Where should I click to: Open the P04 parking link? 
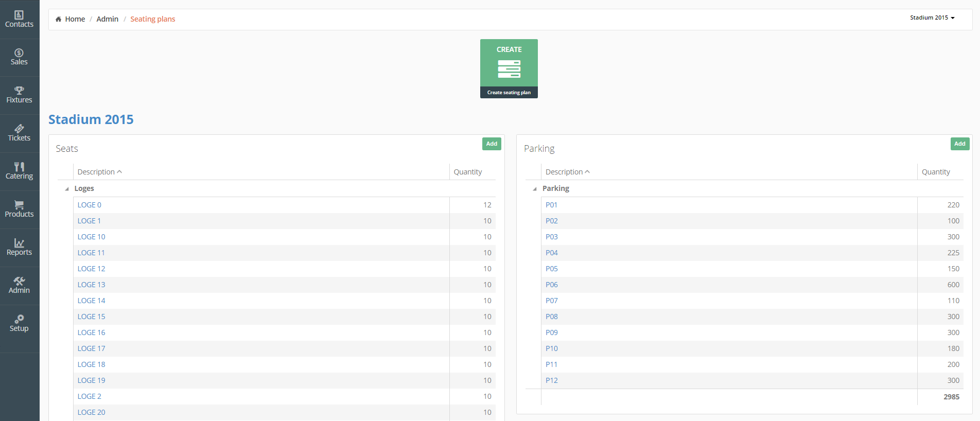tap(551, 253)
